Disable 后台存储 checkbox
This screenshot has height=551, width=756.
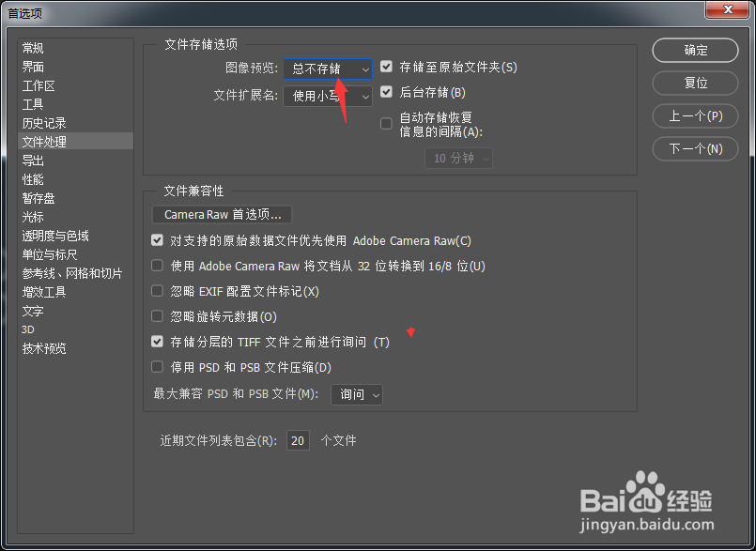[x=386, y=92]
